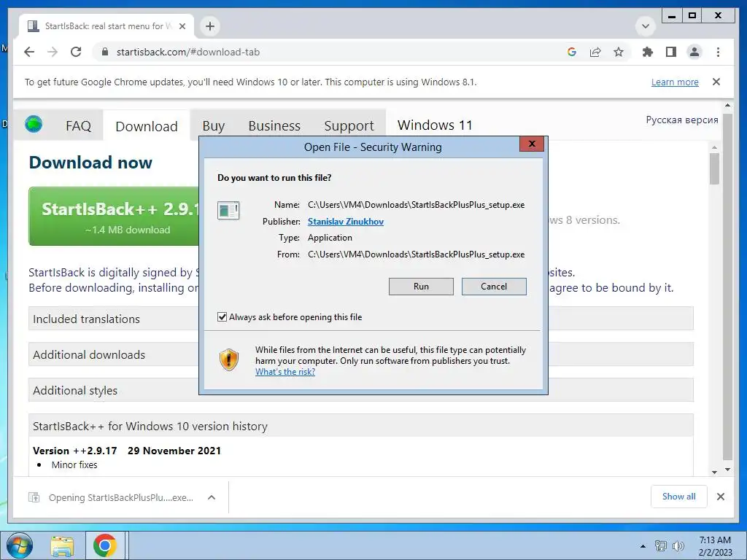Click the share page icon

[x=595, y=52]
